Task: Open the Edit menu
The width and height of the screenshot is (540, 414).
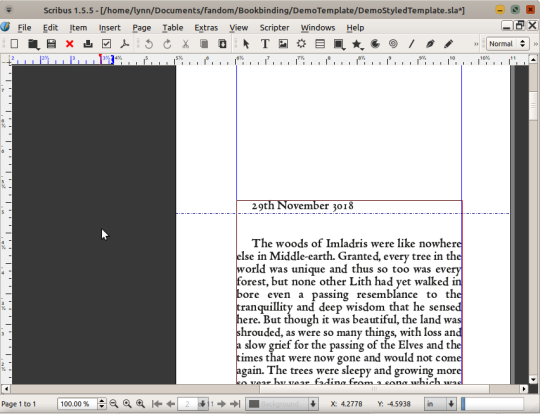Action: pos(50,28)
